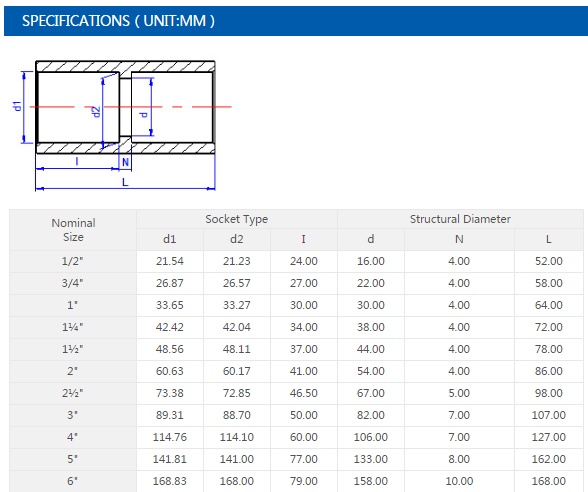Click the 3/4" nominal size row label
The height and width of the screenshot is (492, 588).
point(73,283)
